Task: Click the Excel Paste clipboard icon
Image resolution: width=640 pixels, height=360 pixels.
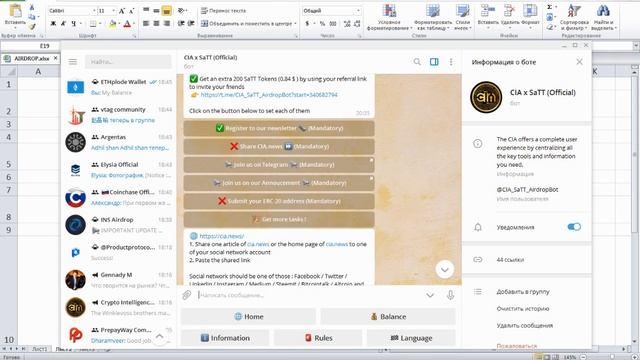Action: [x=15, y=11]
